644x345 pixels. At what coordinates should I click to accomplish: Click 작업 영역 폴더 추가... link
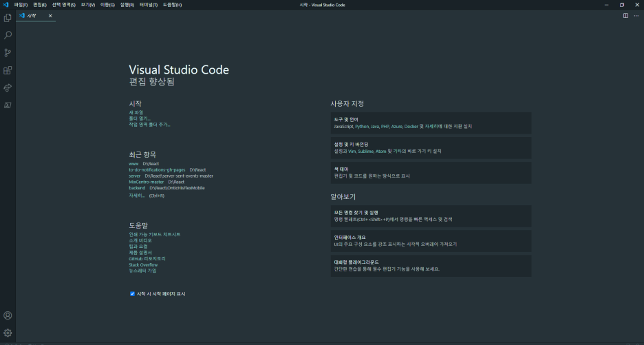pos(149,125)
